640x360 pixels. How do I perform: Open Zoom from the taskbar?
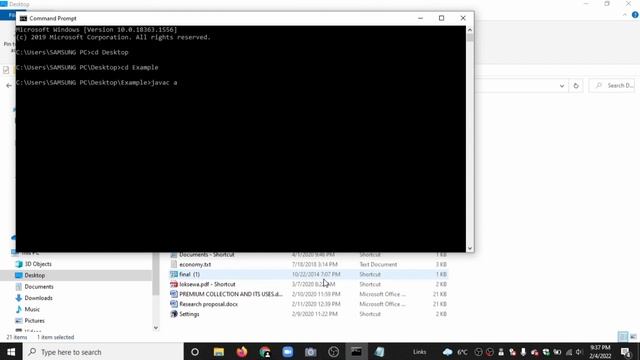point(287,352)
